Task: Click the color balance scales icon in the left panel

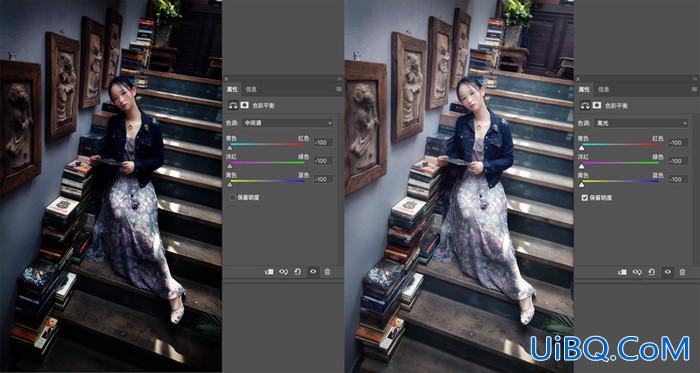Action: click(x=233, y=106)
